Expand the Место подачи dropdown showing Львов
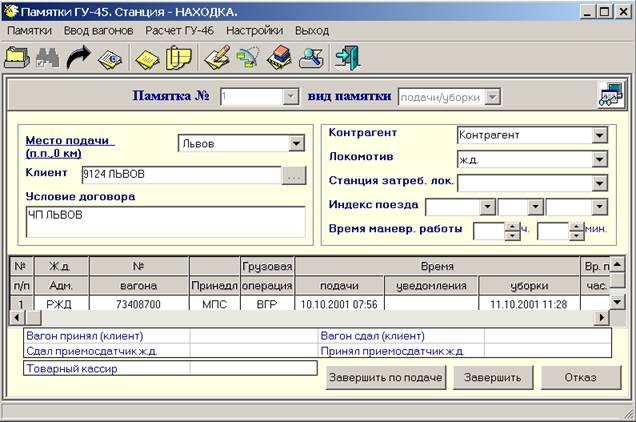 pyautogui.click(x=295, y=143)
